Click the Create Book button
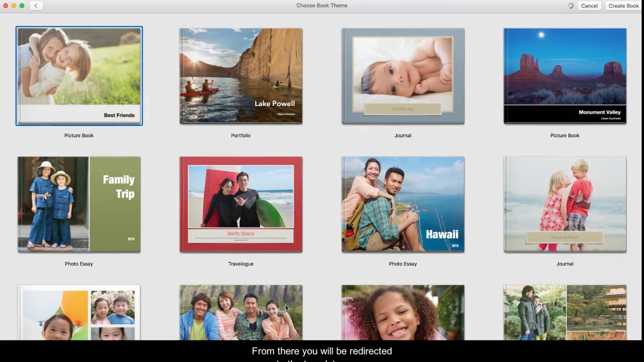644x362 pixels. 623,6
